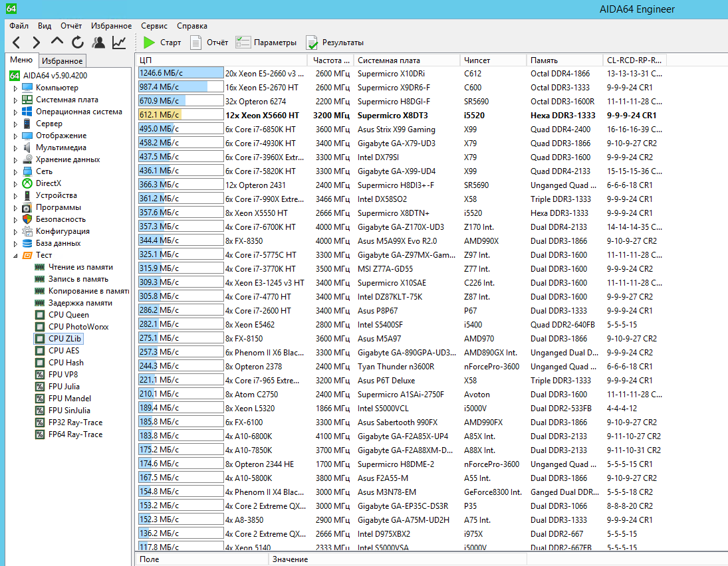The height and width of the screenshot is (566, 728).
Task: Select the CPU PhotoWorxx test
Action: (x=78, y=327)
